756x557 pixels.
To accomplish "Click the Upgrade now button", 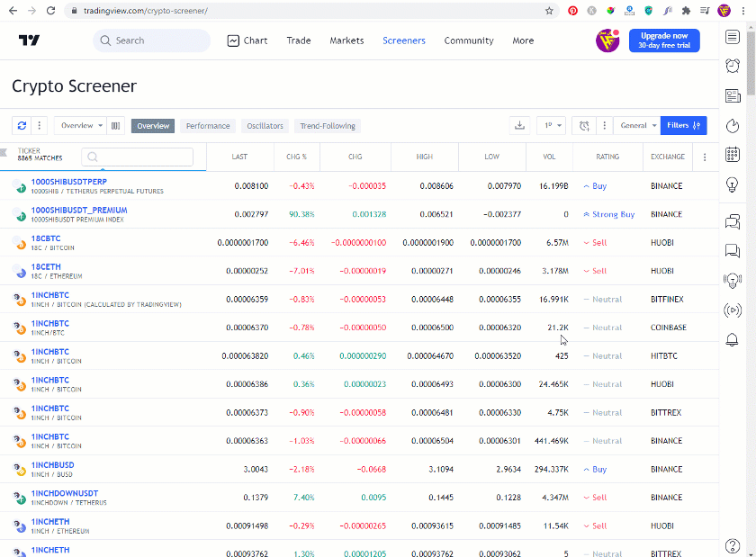I will point(663,40).
